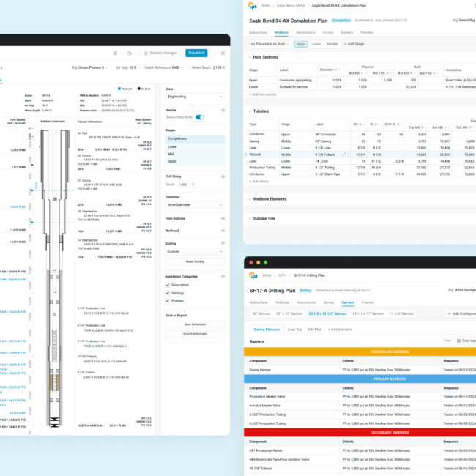Toggle Drill String visibility eye icon
476x476 pixels.
[222, 176]
